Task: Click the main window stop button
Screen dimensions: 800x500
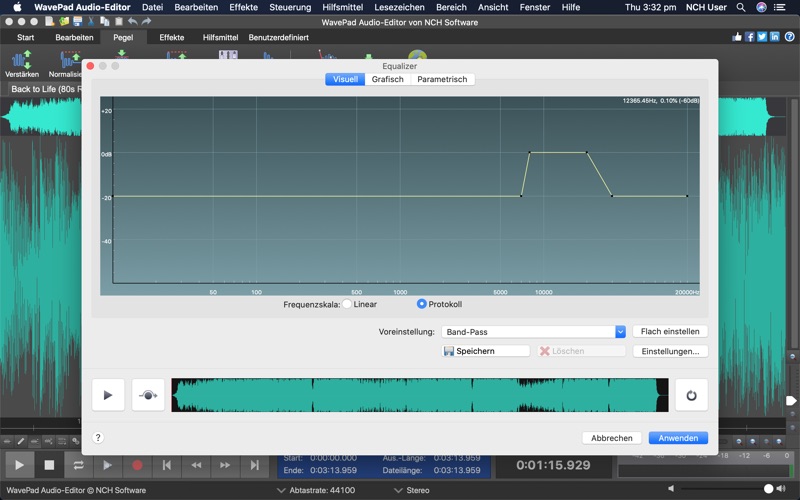Action: 49,465
